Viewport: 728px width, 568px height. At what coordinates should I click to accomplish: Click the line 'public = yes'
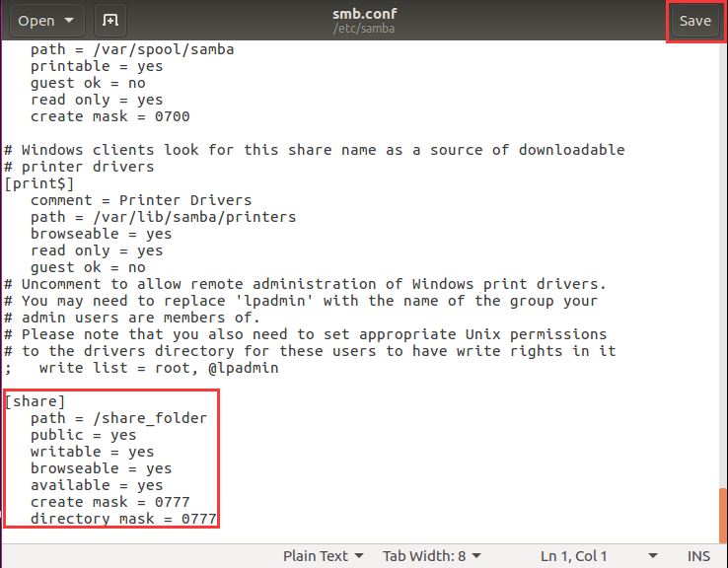point(83,435)
